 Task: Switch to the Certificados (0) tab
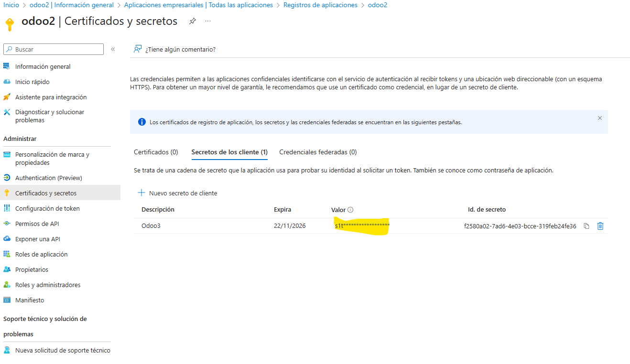(156, 152)
